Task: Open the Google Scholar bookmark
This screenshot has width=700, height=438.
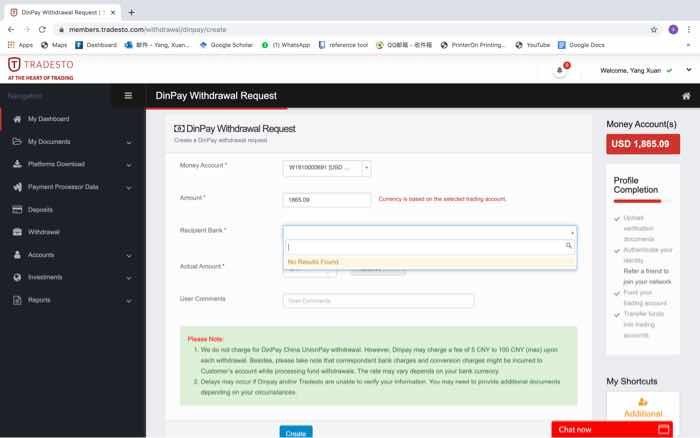Action: tap(226, 45)
